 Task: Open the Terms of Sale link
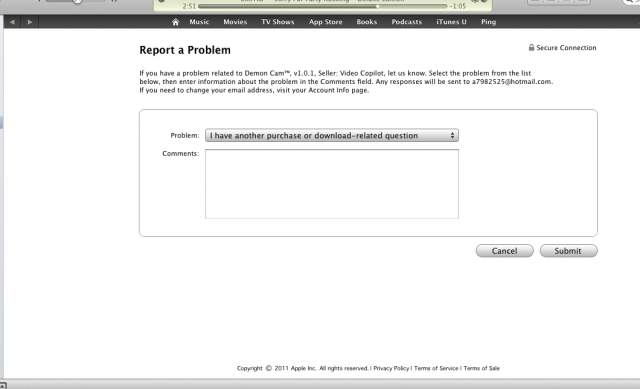tap(482, 368)
